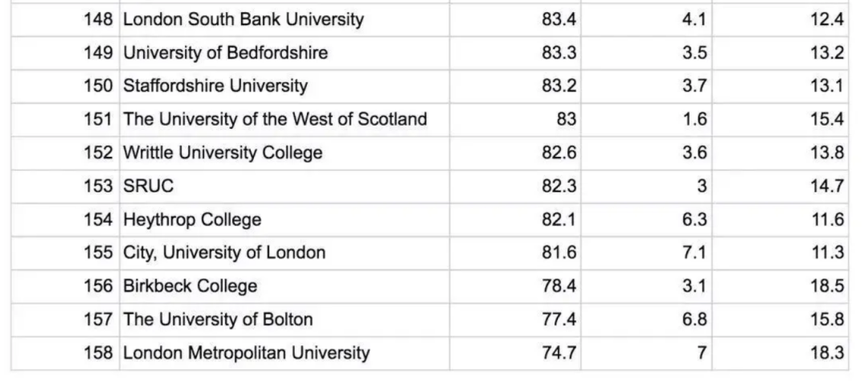Click the 1.6 value cell
The width and height of the screenshot is (868, 383).
pos(646,119)
